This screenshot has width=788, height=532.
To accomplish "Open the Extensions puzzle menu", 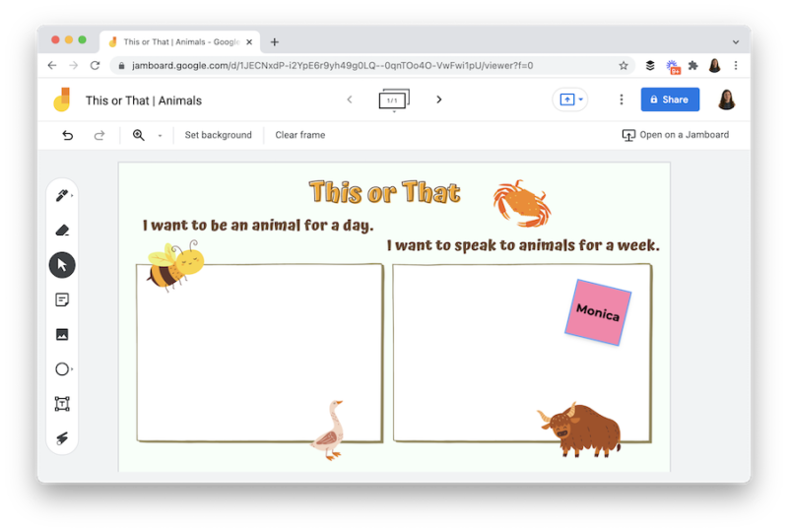I will click(x=693, y=65).
